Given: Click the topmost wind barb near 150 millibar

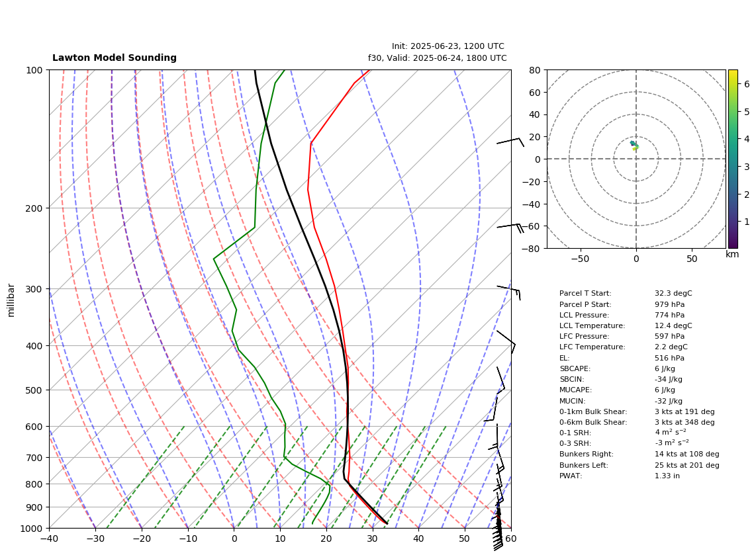Looking at the screenshot, I should click(510, 142).
